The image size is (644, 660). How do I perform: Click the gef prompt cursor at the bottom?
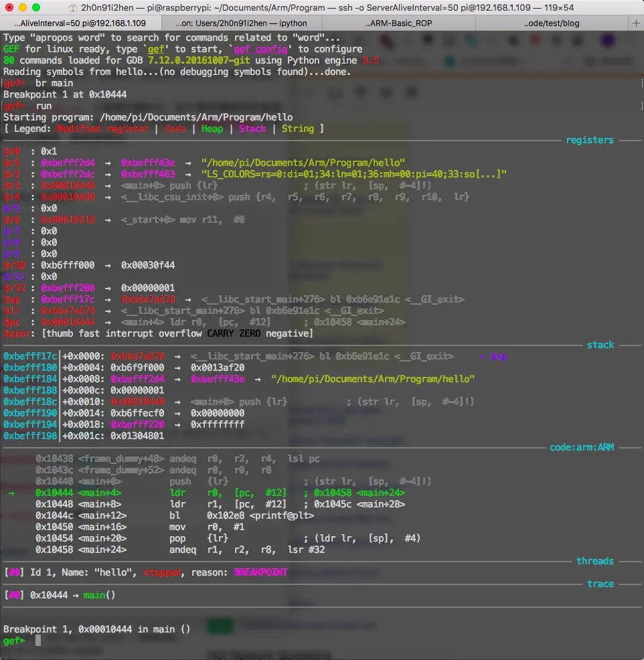coord(38,641)
